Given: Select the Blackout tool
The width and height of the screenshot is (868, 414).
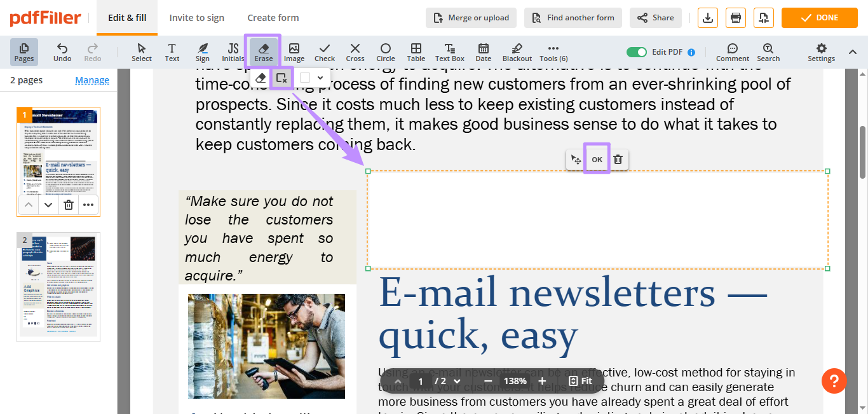Looking at the screenshot, I should (517, 52).
